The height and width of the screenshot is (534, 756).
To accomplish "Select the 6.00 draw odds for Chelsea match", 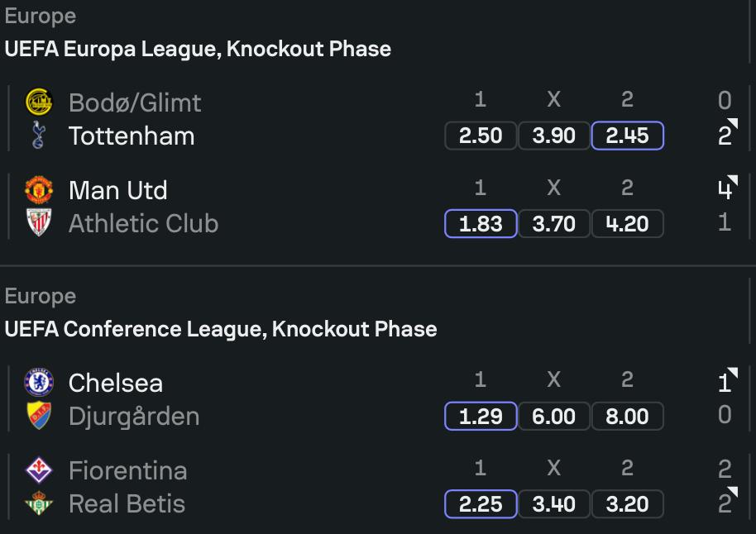I will pos(554,416).
